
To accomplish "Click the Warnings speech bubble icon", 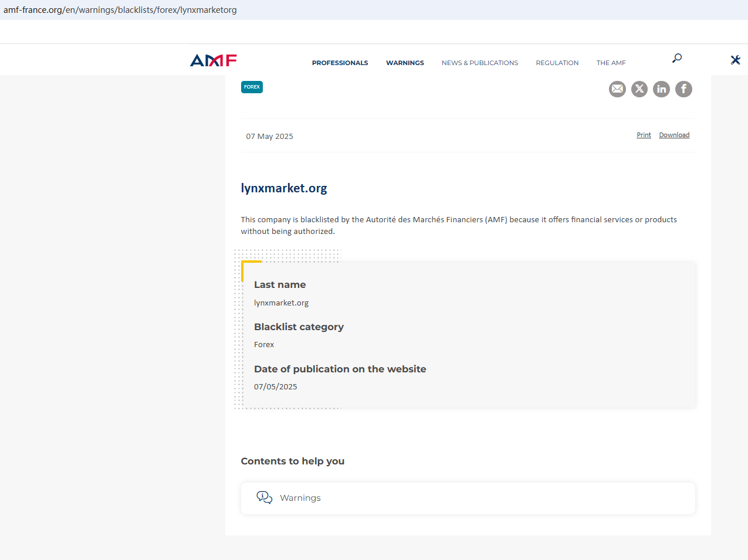I will (265, 498).
